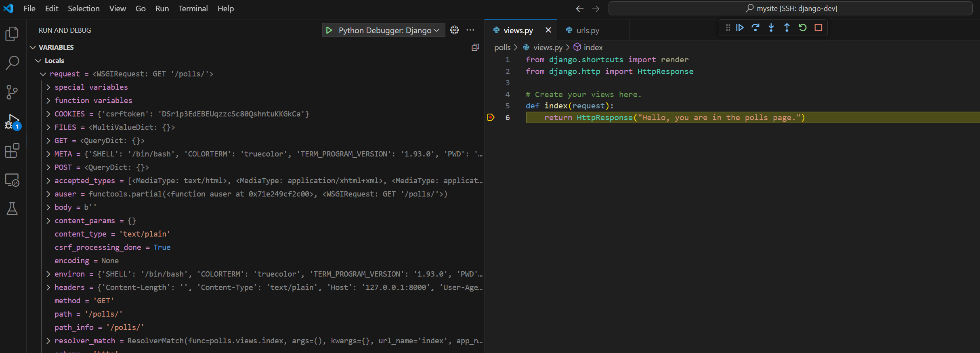Collapse the request variable
Image resolution: width=980 pixels, height=353 pixels.
[x=43, y=74]
